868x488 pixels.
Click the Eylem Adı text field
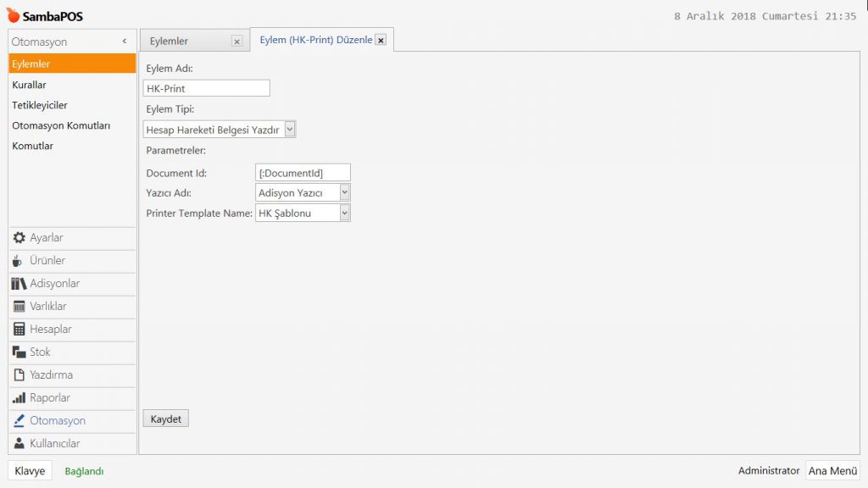[206, 88]
